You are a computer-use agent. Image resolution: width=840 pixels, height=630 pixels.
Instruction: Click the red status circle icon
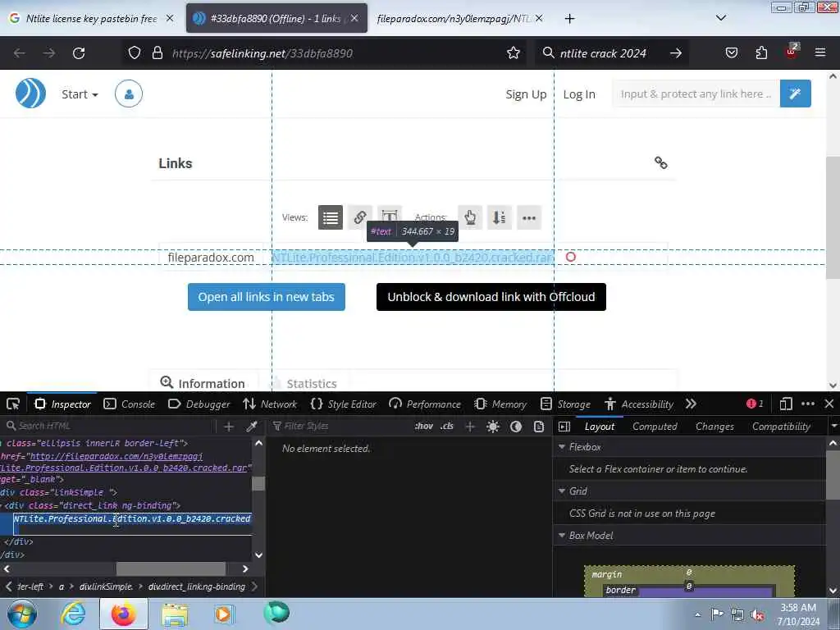[x=571, y=257]
